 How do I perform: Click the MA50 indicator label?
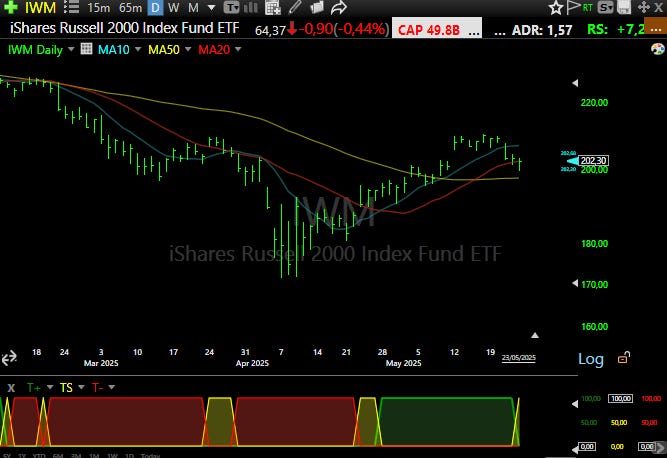click(x=164, y=49)
